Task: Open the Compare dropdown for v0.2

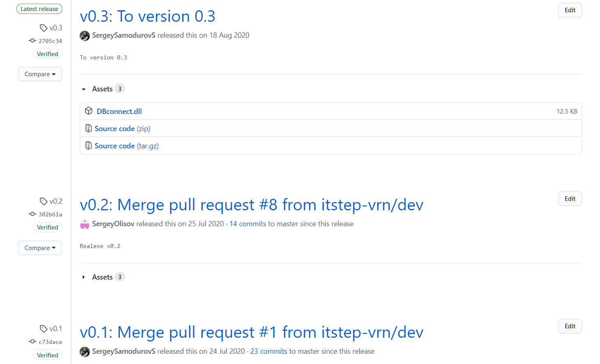Action: (x=40, y=248)
